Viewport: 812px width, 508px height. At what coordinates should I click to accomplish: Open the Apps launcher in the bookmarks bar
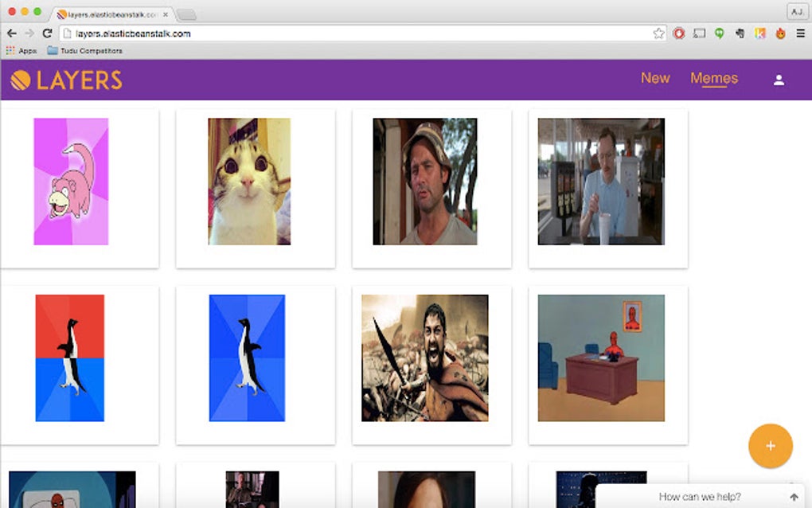coord(19,50)
